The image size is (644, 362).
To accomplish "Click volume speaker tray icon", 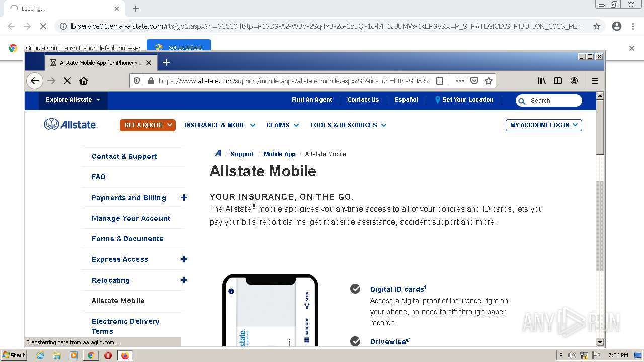I will 573,355.
